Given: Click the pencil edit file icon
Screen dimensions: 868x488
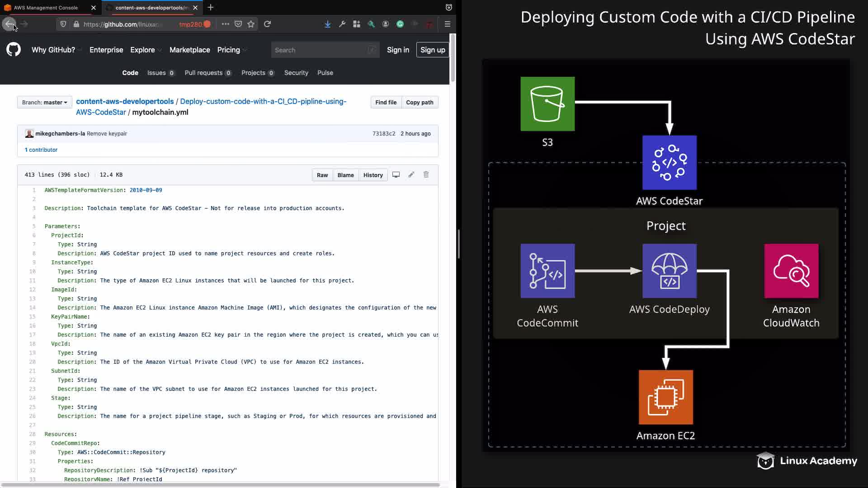Looking at the screenshot, I should 411,175.
